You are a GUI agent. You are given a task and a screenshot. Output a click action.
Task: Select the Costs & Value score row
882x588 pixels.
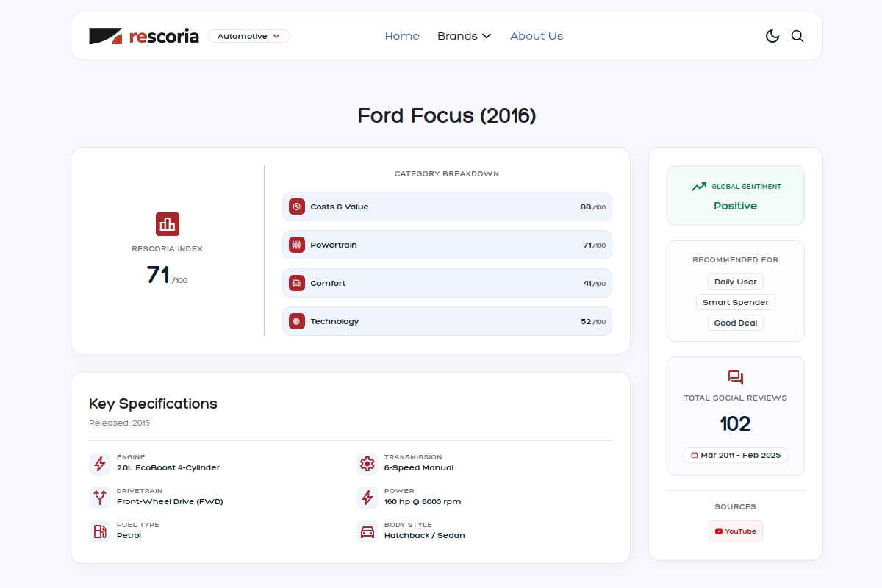[x=447, y=207]
